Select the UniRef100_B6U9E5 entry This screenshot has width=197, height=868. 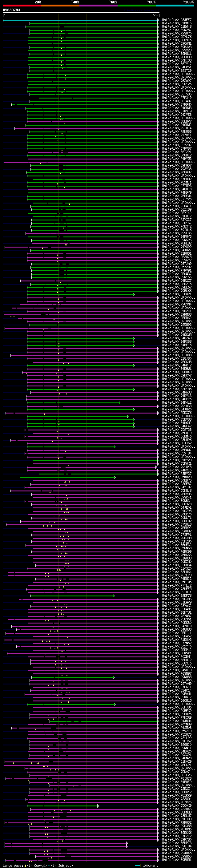[177, 40]
